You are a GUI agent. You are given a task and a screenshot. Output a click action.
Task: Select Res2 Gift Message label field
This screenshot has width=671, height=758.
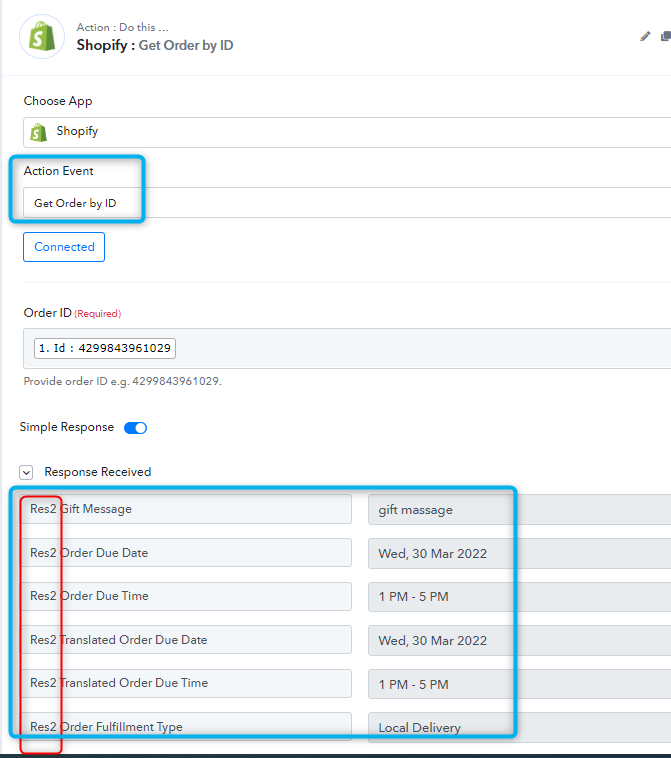(x=186, y=509)
